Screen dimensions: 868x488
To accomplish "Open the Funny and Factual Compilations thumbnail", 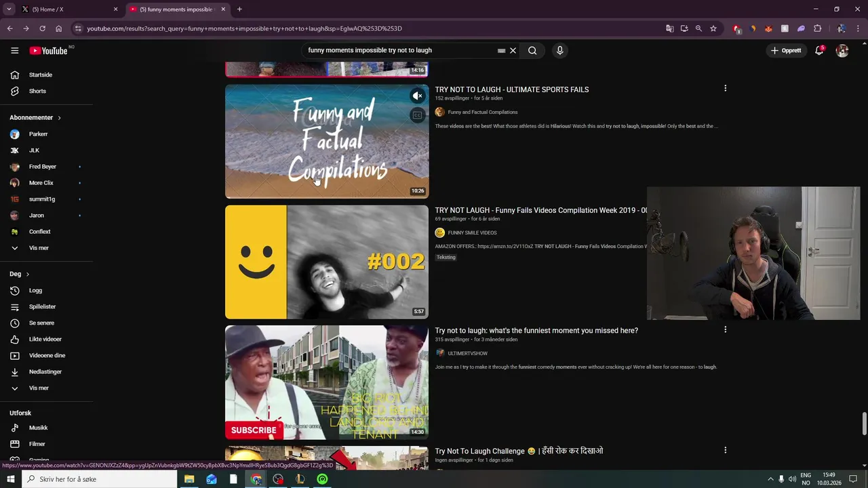I will pos(327,141).
